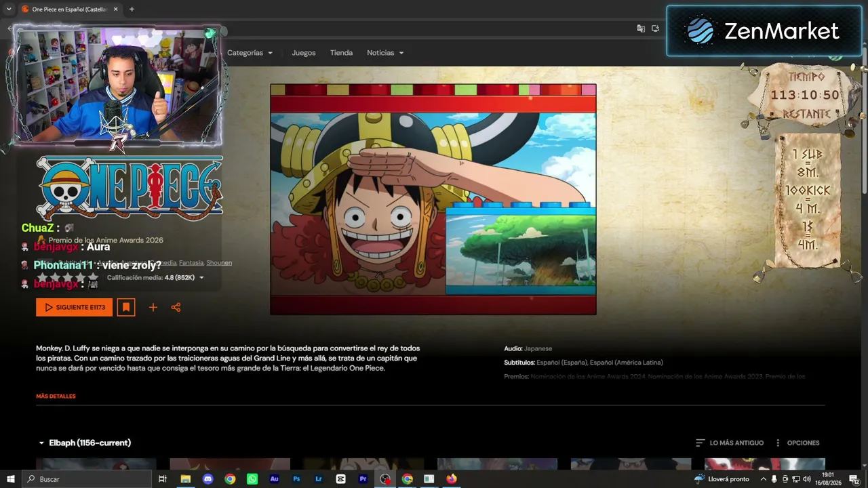868x488 pixels.
Task: Launch Adobe Audition from the taskbar
Action: (x=274, y=479)
